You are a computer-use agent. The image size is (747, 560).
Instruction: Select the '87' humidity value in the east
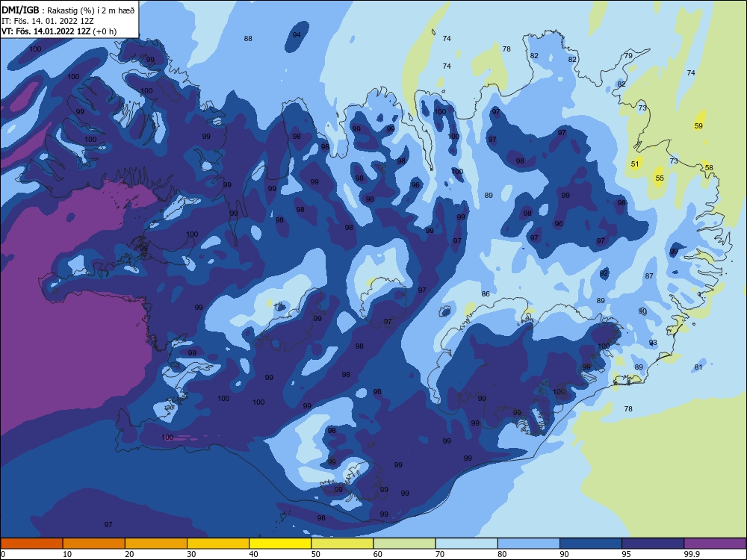pos(649,276)
